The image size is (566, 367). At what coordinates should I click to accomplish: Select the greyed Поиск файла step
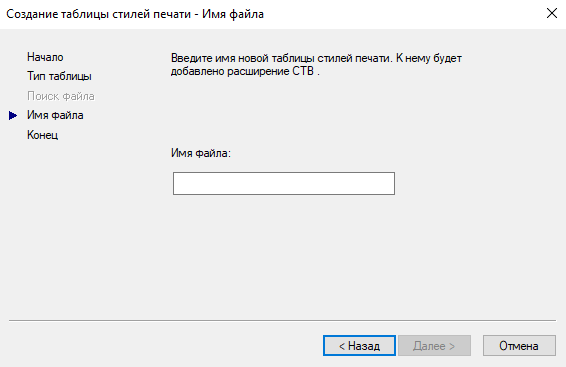click(x=61, y=96)
